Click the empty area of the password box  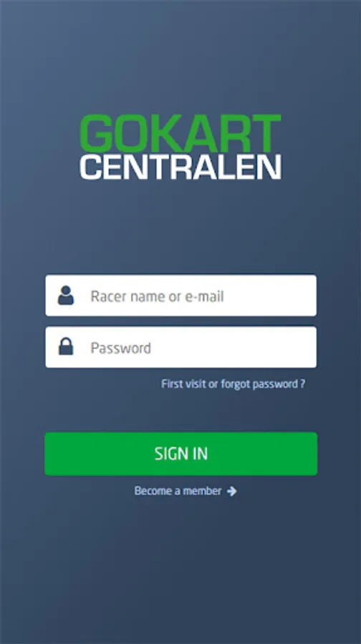pyautogui.click(x=234, y=347)
